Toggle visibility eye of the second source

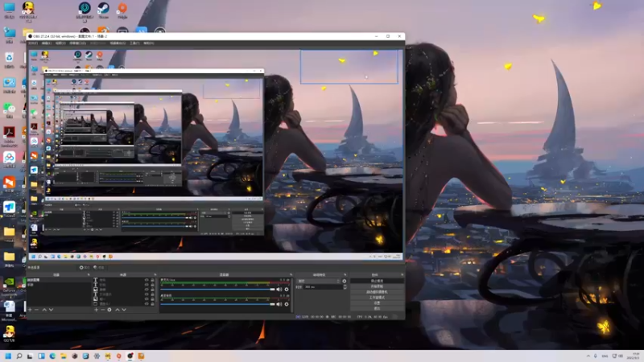(x=147, y=285)
